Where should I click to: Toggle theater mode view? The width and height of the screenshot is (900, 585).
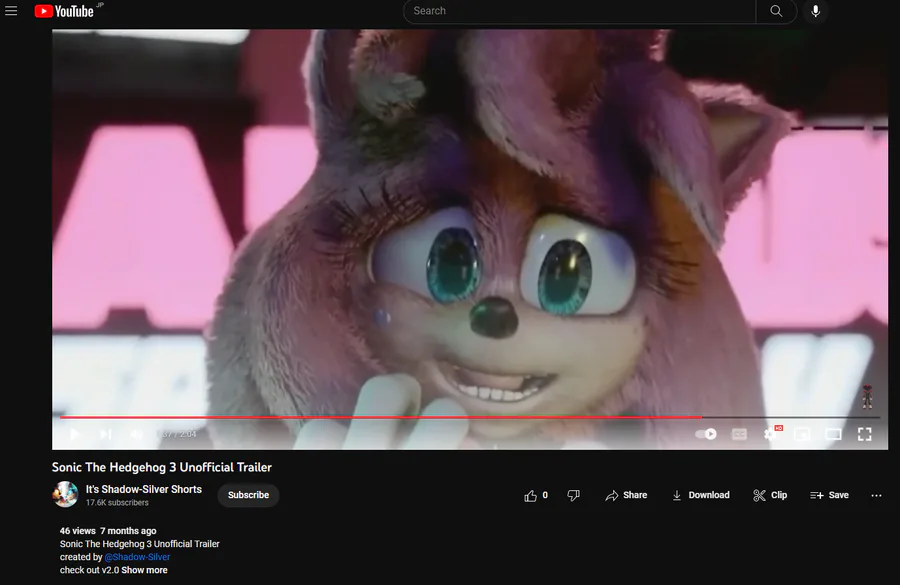(x=833, y=435)
